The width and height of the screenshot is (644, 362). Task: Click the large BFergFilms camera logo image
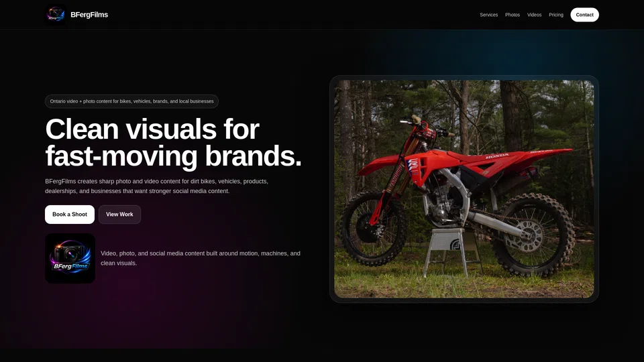point(70,258)
